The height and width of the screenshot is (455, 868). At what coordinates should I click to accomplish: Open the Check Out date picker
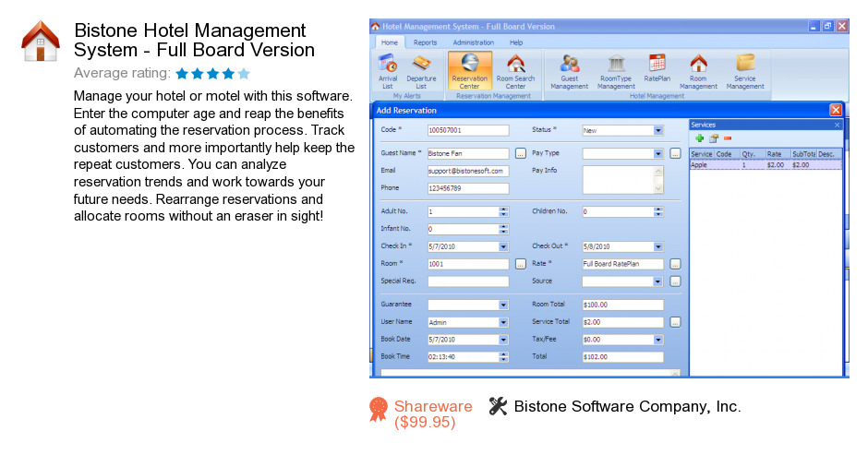pos(657,246)
